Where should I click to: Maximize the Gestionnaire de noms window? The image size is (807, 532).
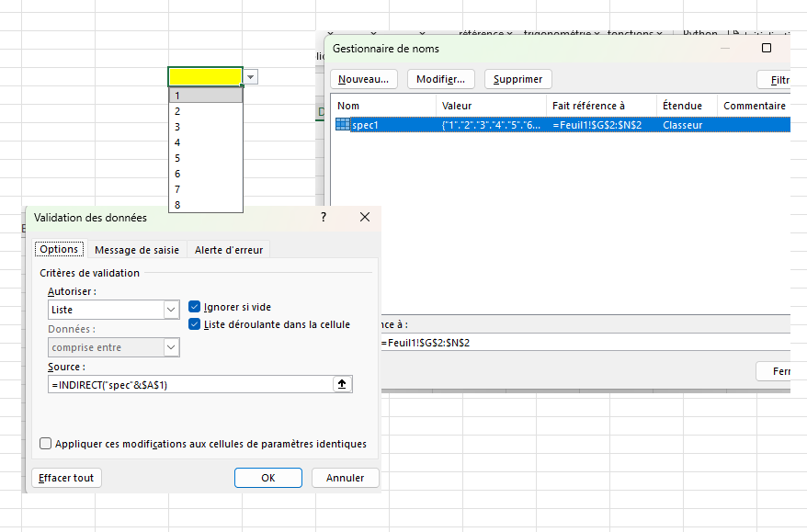pyautogui.click(x=767, y=48)
